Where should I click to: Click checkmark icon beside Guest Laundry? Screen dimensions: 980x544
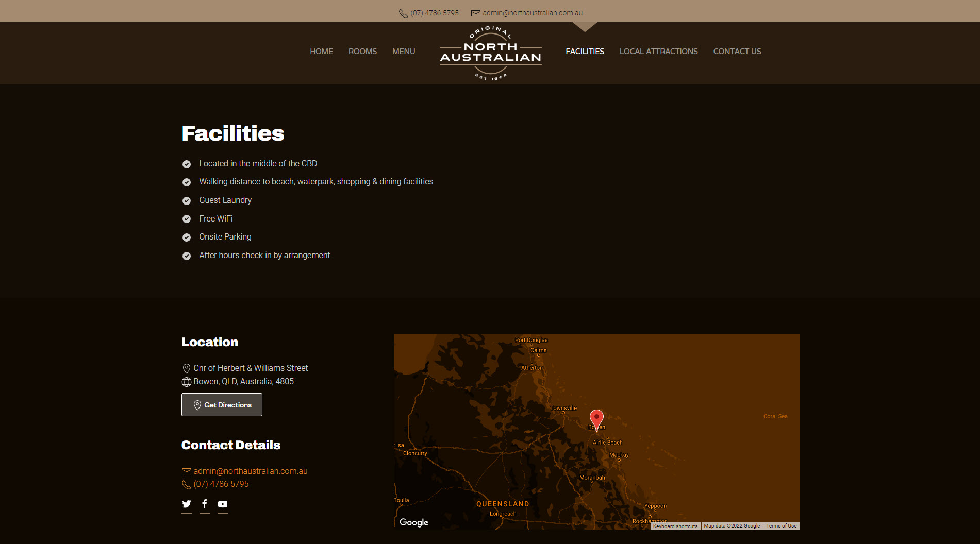(187, 201)
